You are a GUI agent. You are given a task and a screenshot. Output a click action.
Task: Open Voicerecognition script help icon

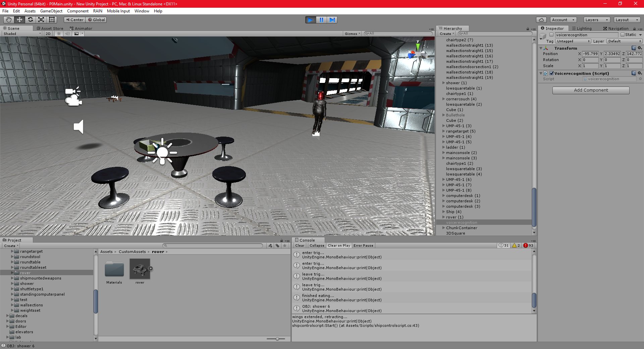pyautogui.click(x=634, y=73)
